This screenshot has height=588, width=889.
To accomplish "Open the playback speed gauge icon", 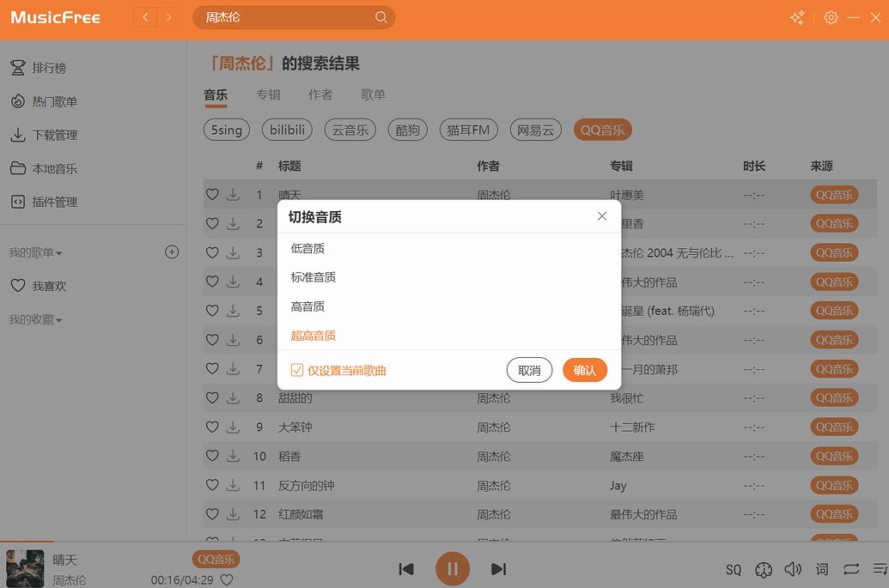I will click(764, 569).
